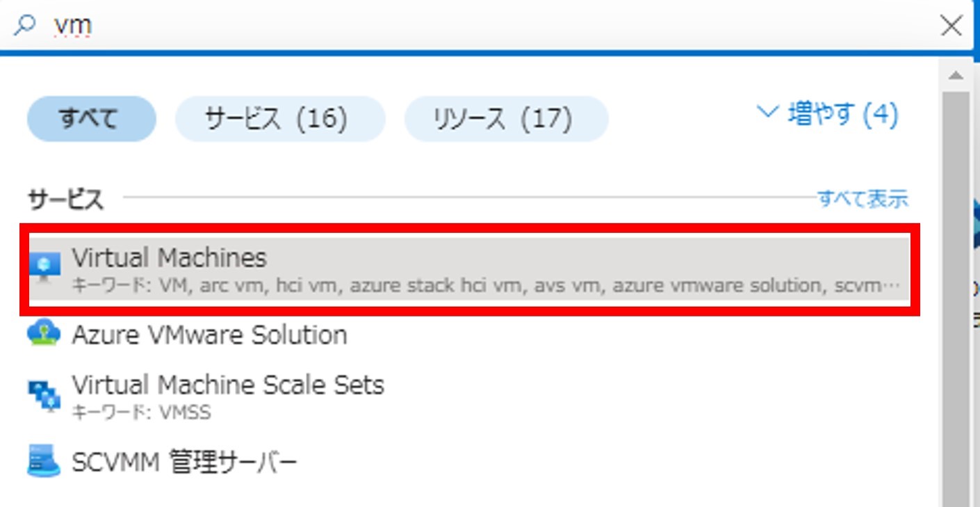980x507 pixels.
Task: Click the Virtual Machine Scale Sets icon
Action: [44, 395]
